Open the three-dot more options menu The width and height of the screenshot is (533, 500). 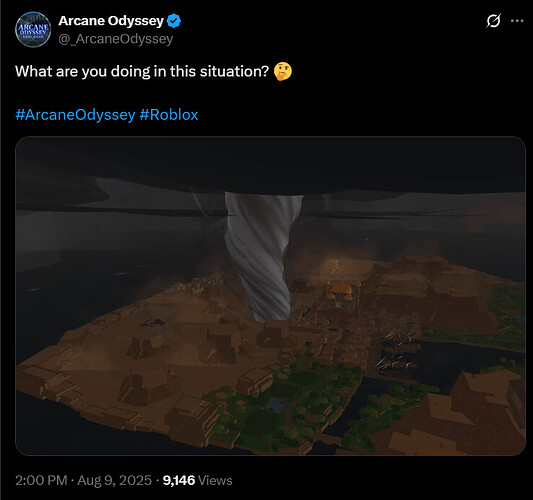point(517,21)
